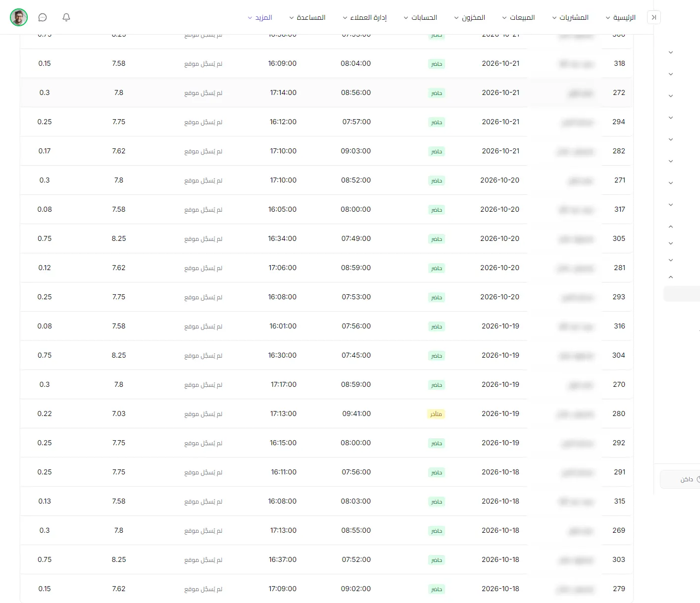Viewport: 700px width, 603px height.
Task: Open the user profile avatar menu
Action: pyautogui.click(x=19, y=17)
